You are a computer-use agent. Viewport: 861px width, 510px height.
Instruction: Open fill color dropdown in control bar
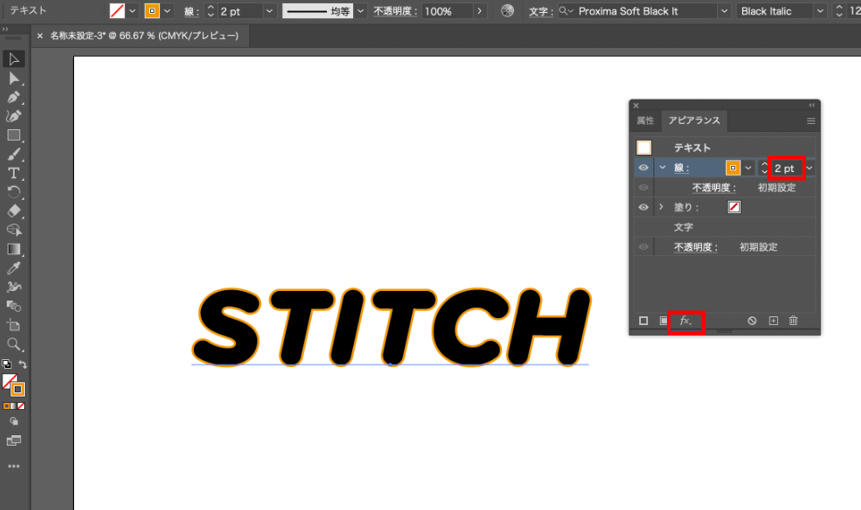(132, 11)
